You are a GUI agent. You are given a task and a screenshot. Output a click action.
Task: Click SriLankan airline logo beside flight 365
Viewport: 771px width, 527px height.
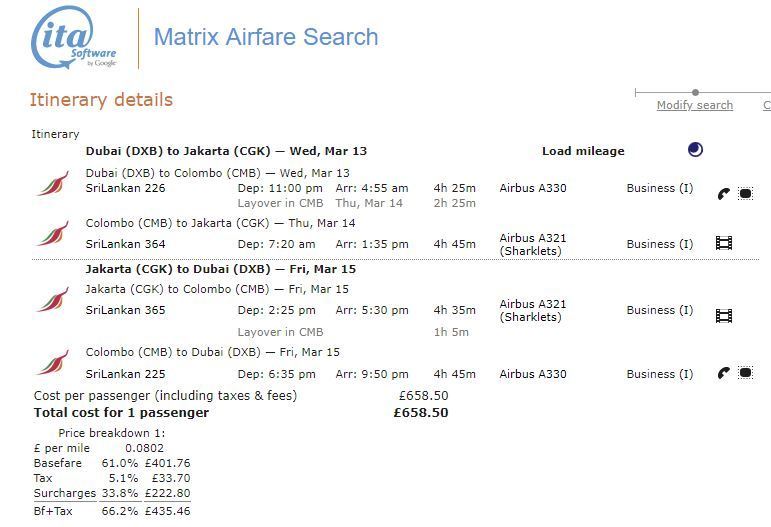52,299
